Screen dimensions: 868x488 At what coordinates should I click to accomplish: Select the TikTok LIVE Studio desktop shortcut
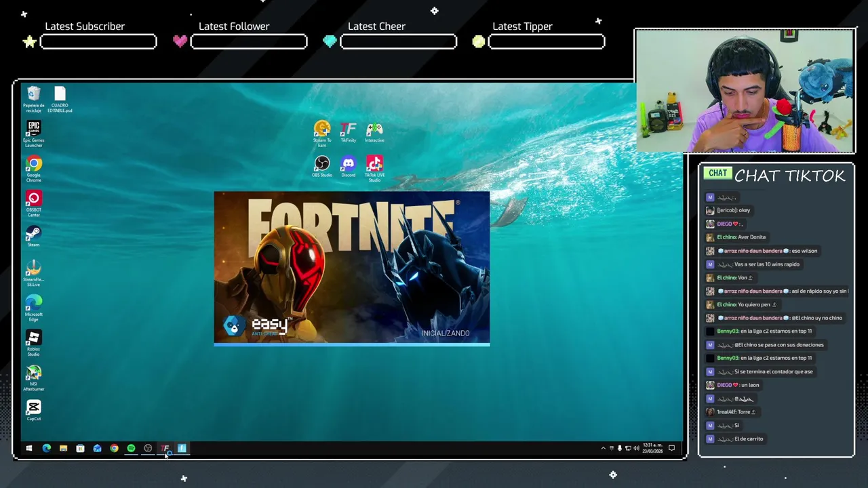click(374, 169)
